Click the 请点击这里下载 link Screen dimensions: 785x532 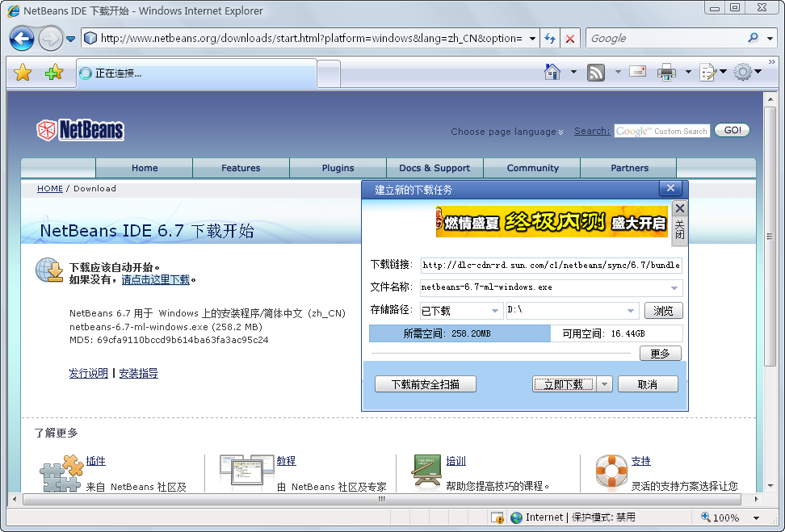click(155, 279)
